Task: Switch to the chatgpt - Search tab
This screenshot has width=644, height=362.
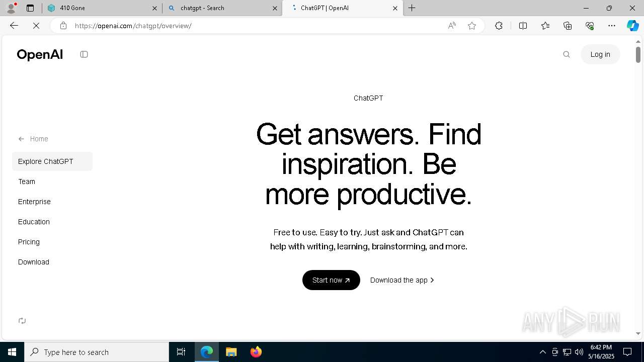Action: (222, 8)
